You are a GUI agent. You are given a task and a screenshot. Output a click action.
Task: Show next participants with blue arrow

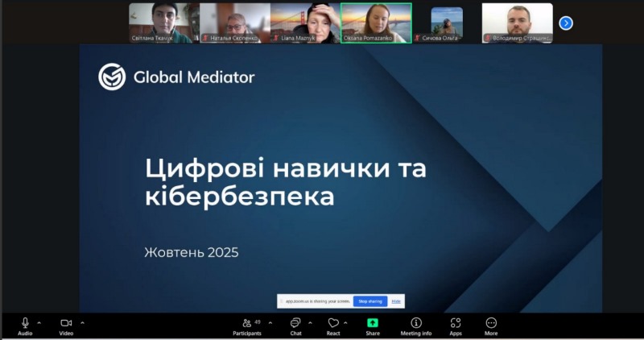tap(566, 23)
